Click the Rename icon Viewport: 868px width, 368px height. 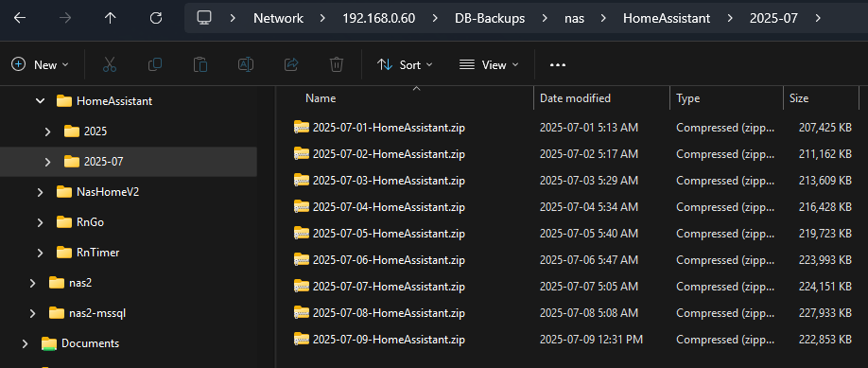click(x=245, y=65)
